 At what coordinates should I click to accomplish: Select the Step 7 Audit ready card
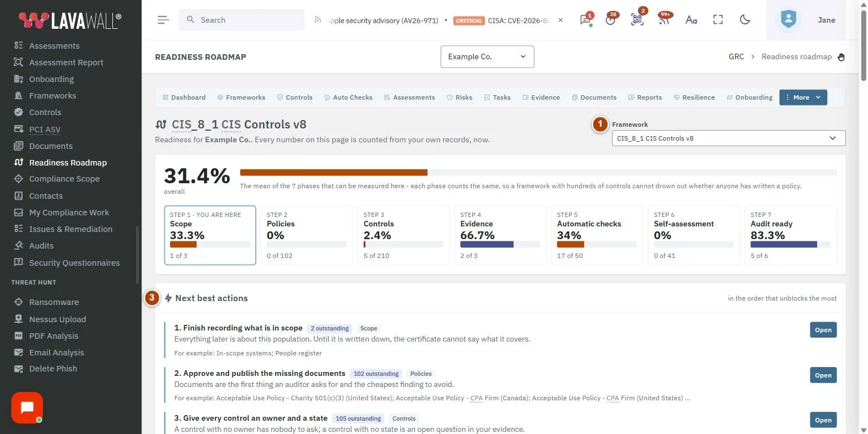[791, 235]
